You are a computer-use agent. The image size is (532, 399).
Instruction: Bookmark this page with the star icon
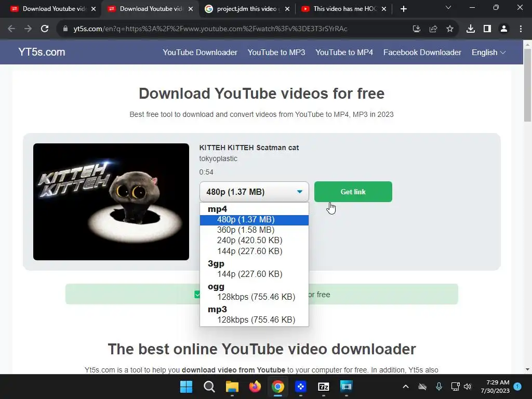pos(449,29)
